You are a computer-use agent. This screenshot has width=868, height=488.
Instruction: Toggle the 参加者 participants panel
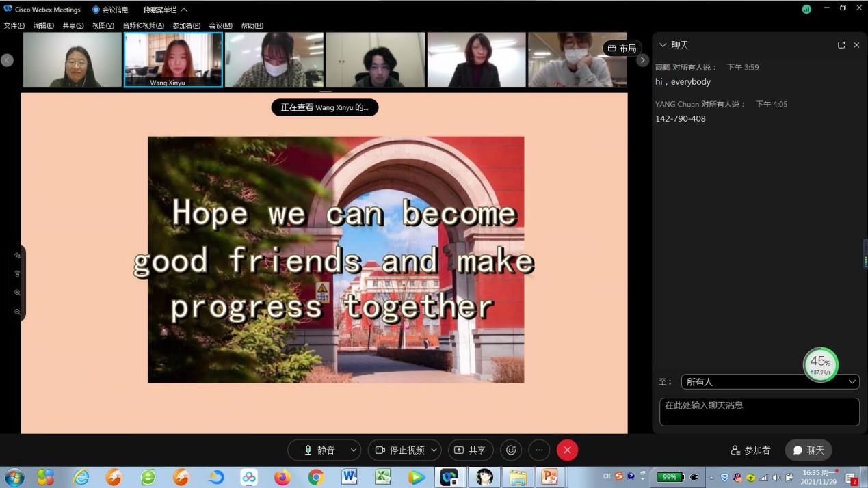(750, 450)
